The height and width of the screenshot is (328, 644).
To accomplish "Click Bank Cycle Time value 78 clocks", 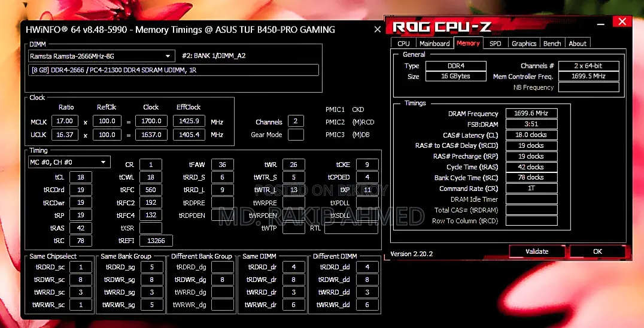I will tap(531, 178).
